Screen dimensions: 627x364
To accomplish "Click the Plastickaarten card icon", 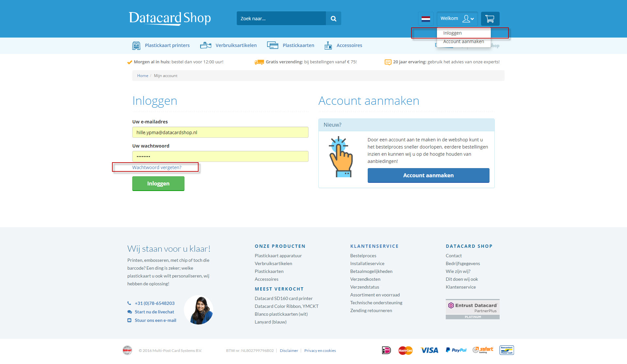I will (x=273, y=45).
